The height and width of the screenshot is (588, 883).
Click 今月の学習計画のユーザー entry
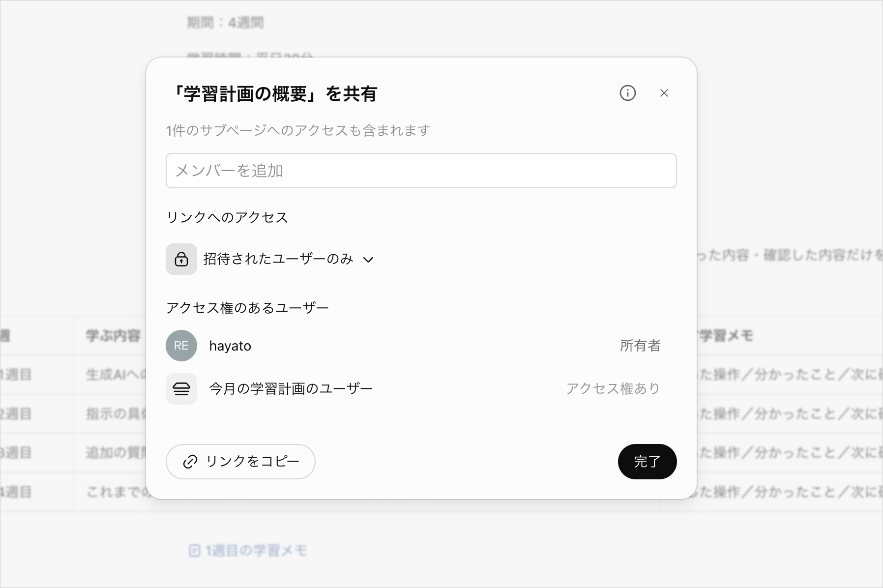pyautogui.click(x=291, y=389)
